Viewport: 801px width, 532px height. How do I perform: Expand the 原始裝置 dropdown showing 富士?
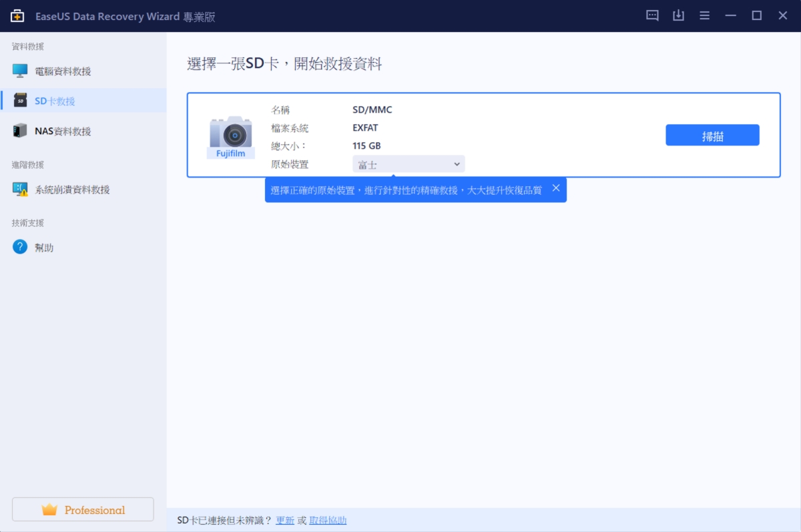[x=409, y=164]
